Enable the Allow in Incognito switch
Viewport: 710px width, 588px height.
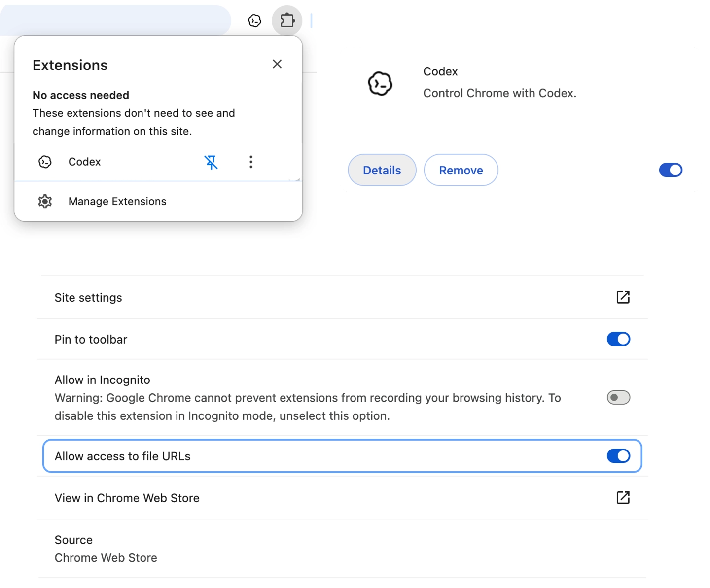coord(618,397)
